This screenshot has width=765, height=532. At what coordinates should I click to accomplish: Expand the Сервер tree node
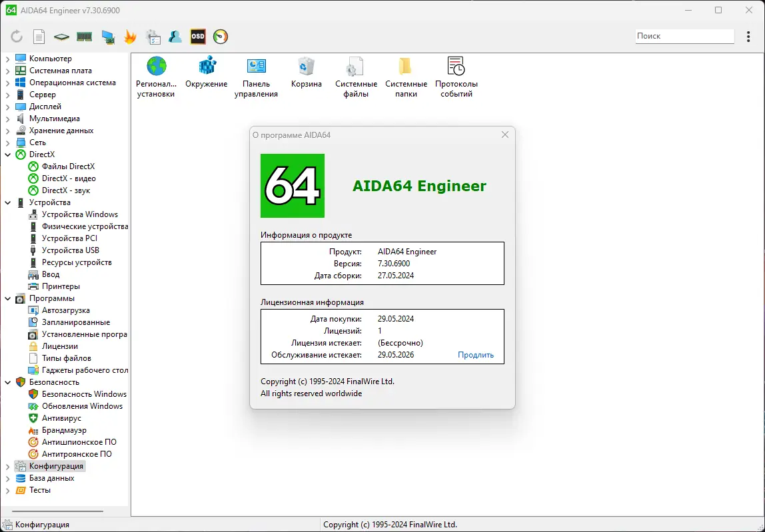[8, 95]
